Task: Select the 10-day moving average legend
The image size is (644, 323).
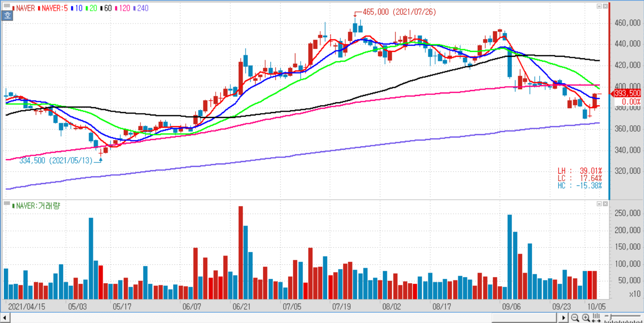Action: pyautogui.click(x=77, y=8)
